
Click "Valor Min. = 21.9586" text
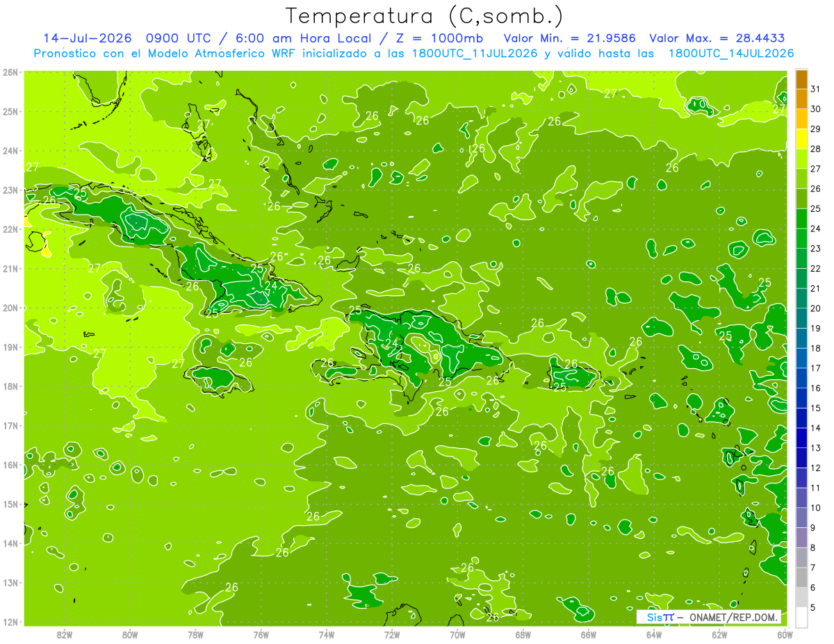tap(569, 38)
